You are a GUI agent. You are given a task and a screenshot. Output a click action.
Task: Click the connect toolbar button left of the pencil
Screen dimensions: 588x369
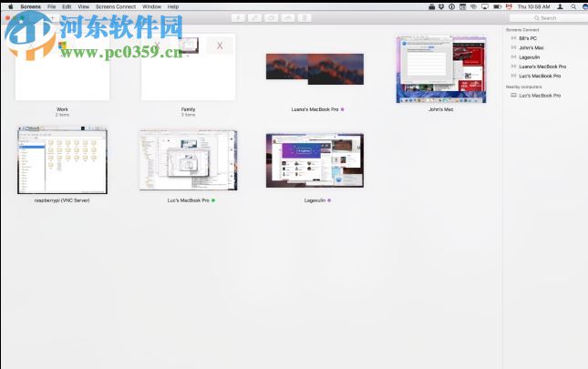click(238, 18)
